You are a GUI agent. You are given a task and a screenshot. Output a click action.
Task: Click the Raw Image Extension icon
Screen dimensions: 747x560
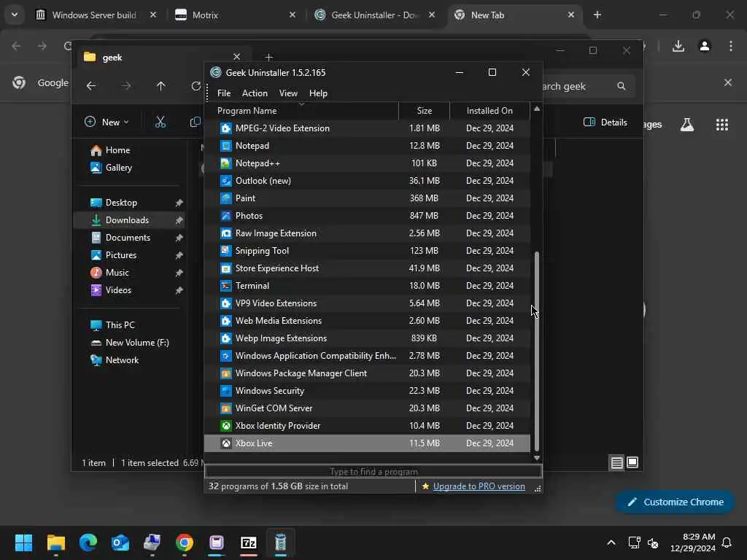tap(226, 233)
